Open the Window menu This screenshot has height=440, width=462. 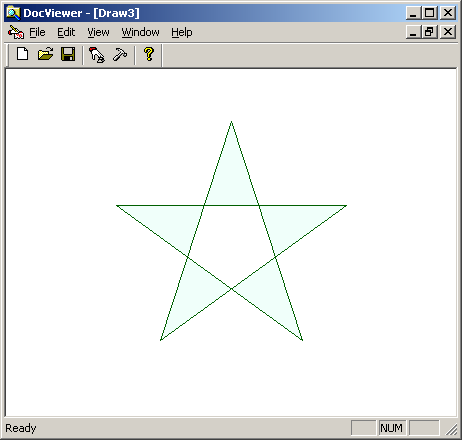(140, 32)
